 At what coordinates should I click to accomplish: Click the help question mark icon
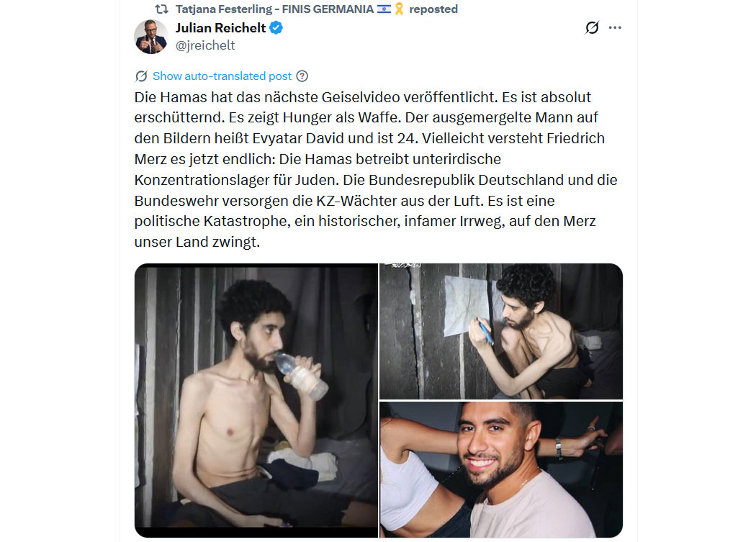tap(302, 76)
